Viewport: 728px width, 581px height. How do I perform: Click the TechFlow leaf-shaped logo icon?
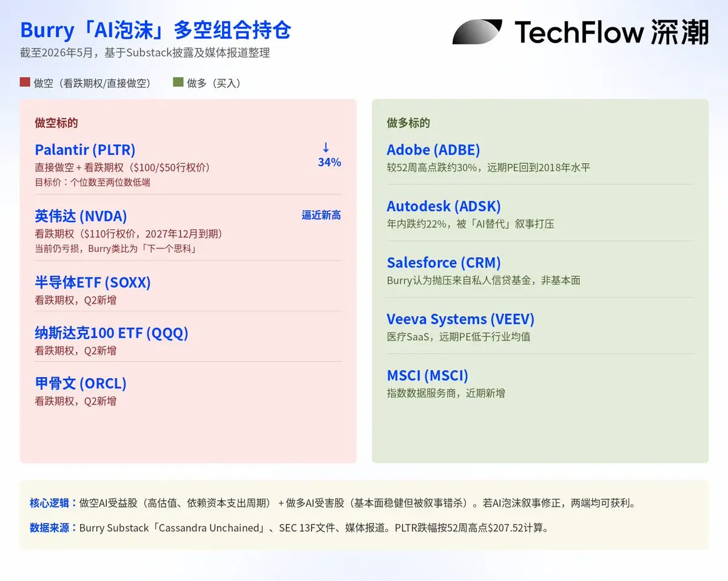[x=477, y=32]
